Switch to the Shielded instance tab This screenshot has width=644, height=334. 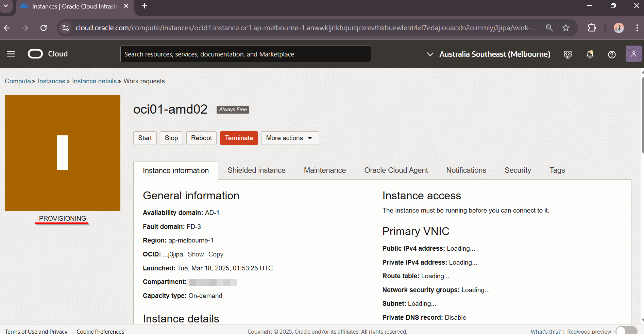[256, 170]
